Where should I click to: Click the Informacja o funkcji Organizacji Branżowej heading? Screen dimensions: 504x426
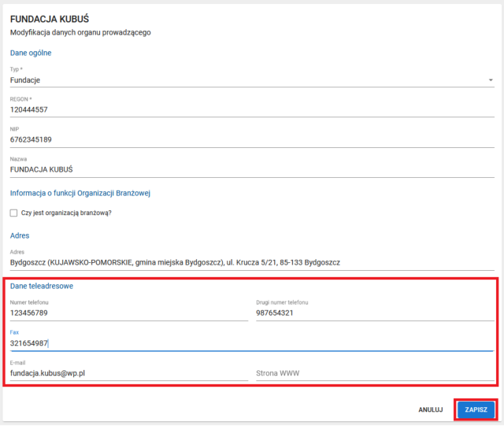tap(80, 193)
